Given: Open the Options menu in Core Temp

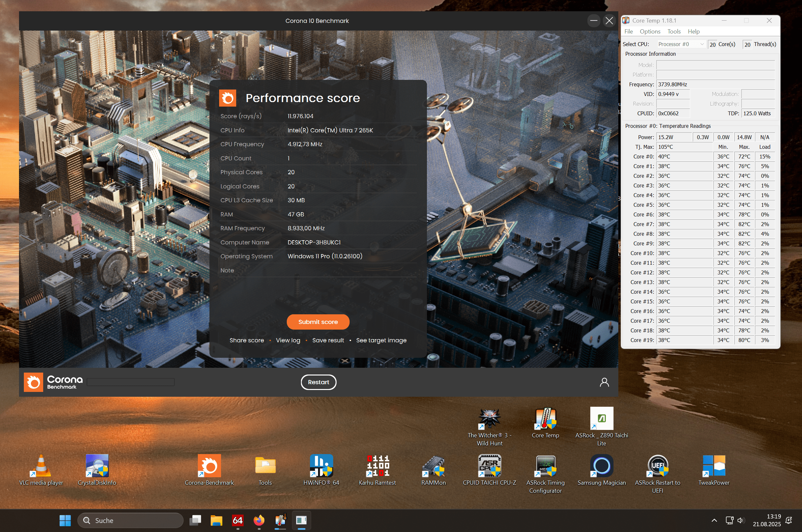Looking at the screenshot, I should [650, 32].
